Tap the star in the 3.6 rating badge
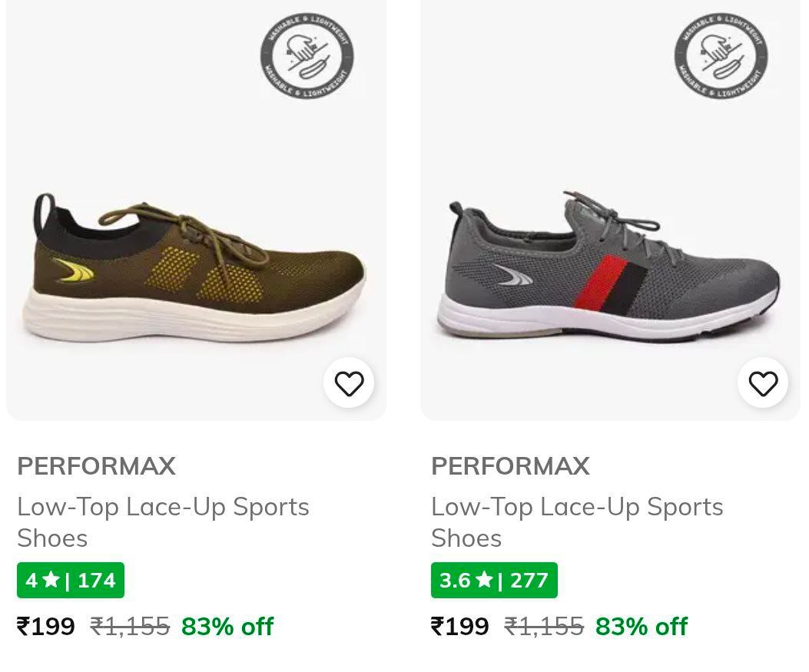Viewport: 809px width, 672px height. point(484,580)
